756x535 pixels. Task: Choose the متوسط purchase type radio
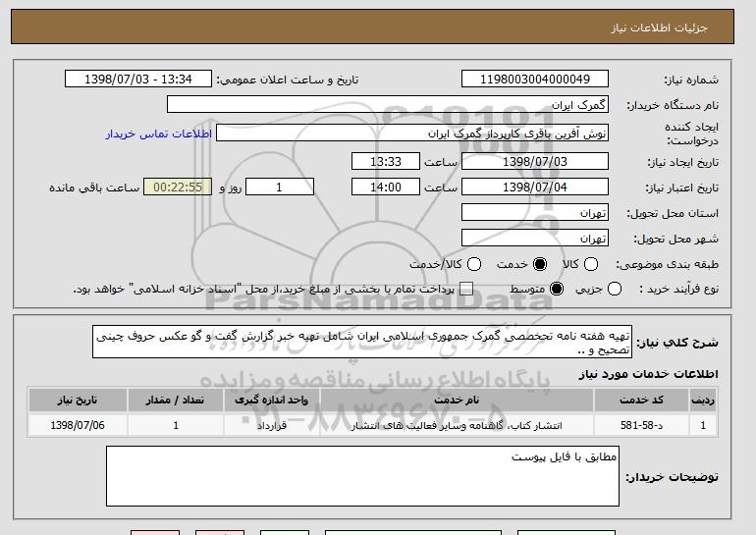(557, 289)
